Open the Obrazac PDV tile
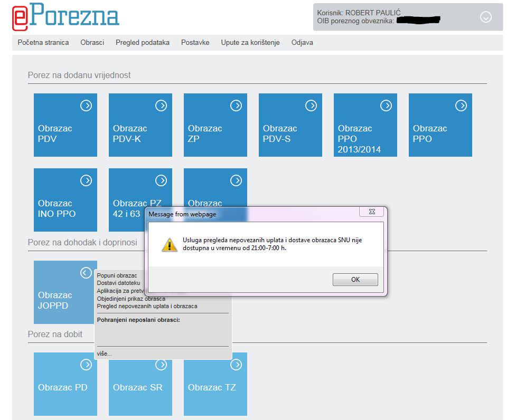The width and height of the screenshot is (516, 420). coord(65,125)
